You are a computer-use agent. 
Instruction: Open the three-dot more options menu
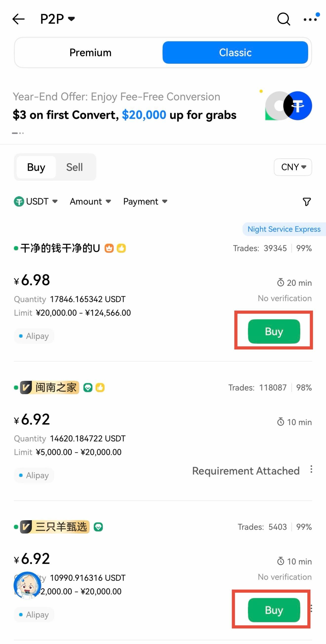point(310,19)
